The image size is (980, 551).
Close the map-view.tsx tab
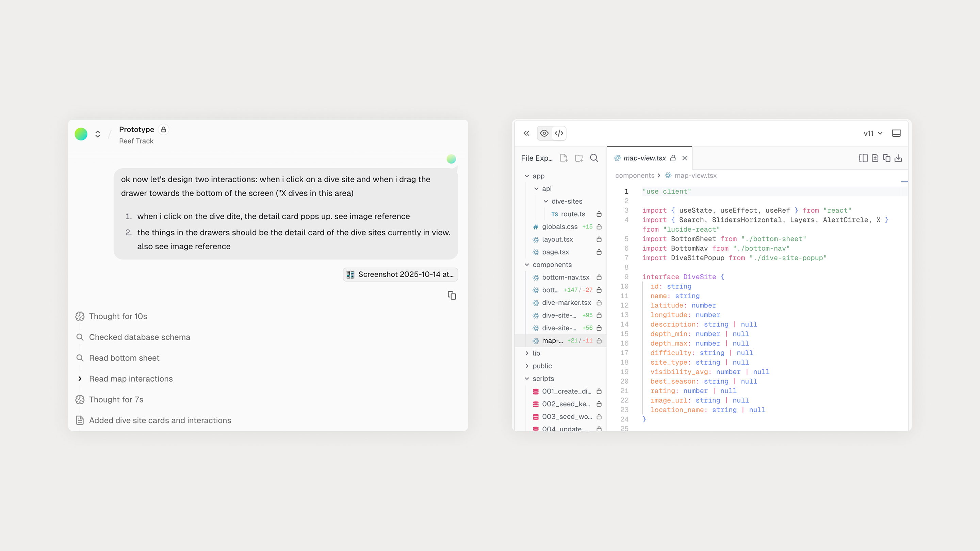click(685, 158)
